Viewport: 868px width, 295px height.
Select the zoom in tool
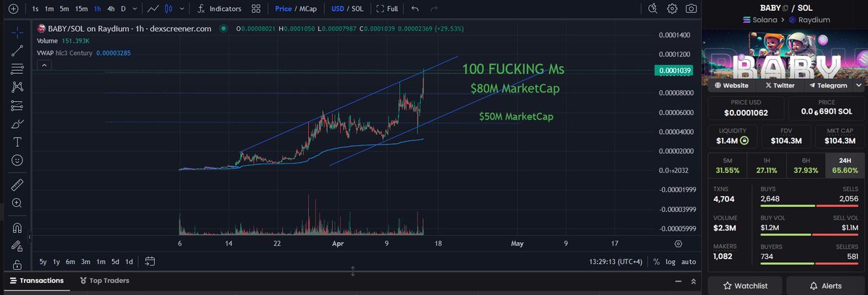coord(17,203)
